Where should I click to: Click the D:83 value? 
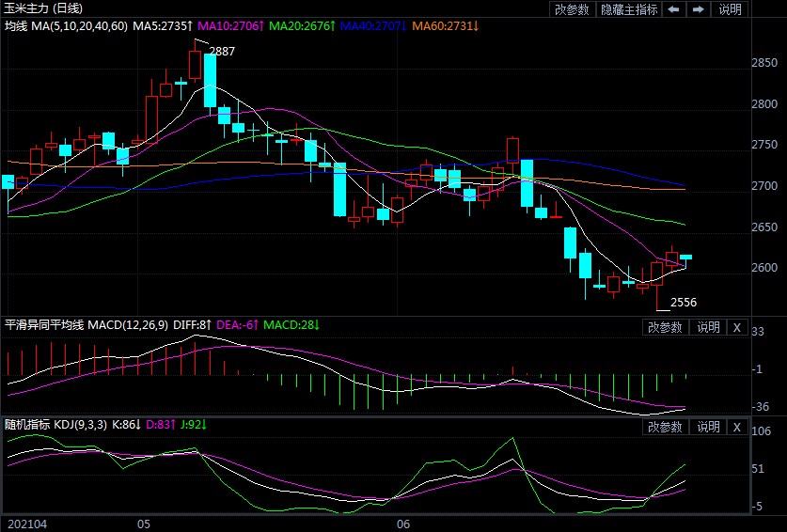(x=161, y=425)
